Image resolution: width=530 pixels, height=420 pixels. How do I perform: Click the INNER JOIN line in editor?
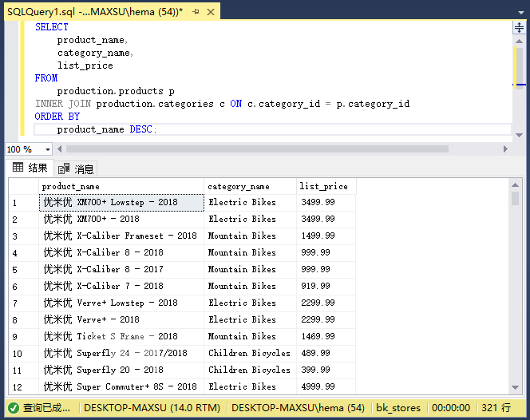[223, 104]
